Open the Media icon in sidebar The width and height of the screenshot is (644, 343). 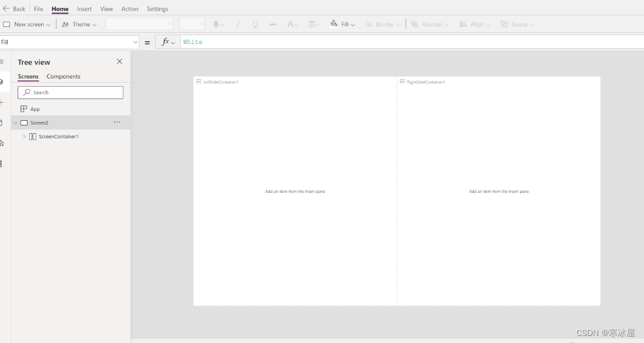(2, 143)
